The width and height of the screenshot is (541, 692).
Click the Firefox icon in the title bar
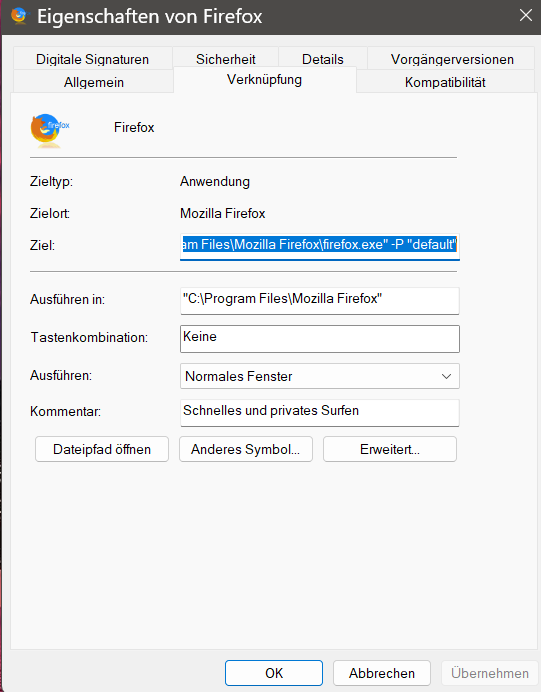point(19,16)
